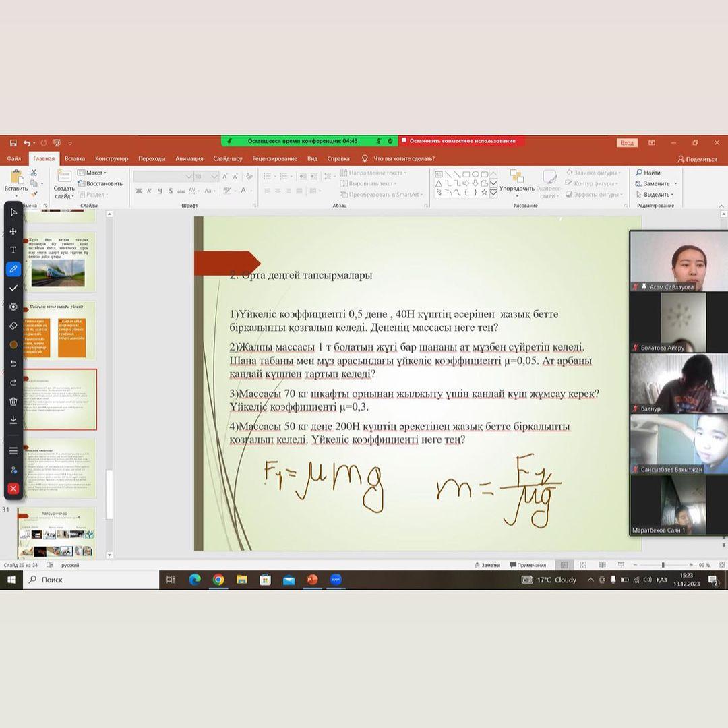Viewport: 728px width, 728px height.
Task: Click the Вставить paste button
Action: (x=16, y=181)
